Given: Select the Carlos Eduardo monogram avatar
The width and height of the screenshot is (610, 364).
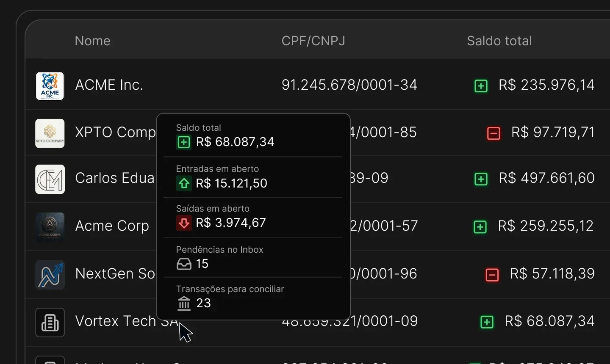Looking at the screenshot, I should 50,179.
